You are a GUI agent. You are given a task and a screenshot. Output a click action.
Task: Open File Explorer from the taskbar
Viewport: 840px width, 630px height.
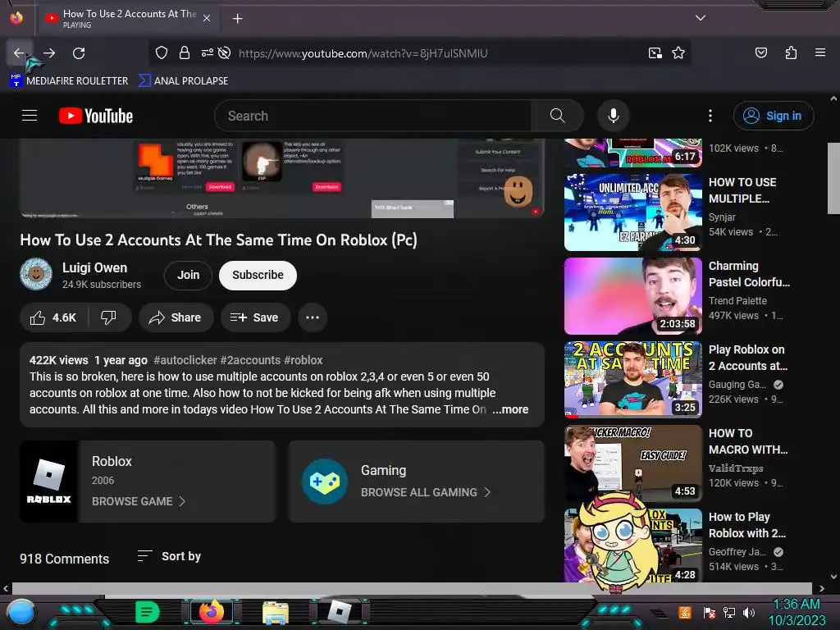coord(276,612)
